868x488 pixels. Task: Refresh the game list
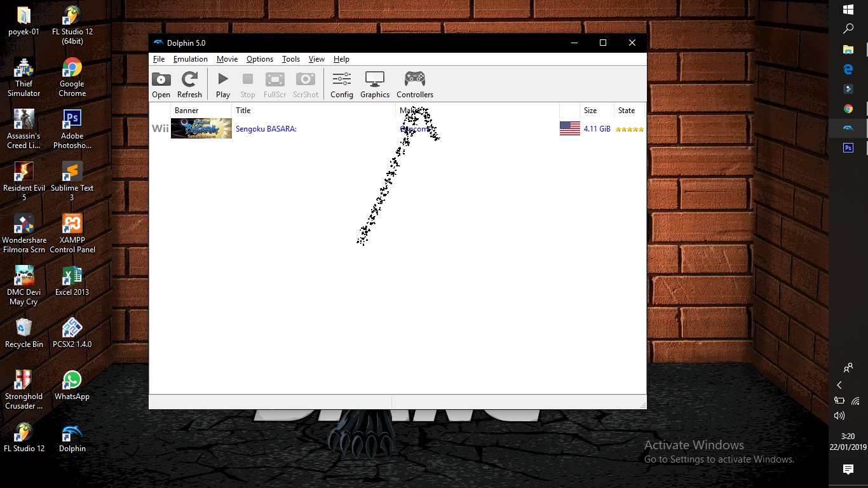(189, 85)
